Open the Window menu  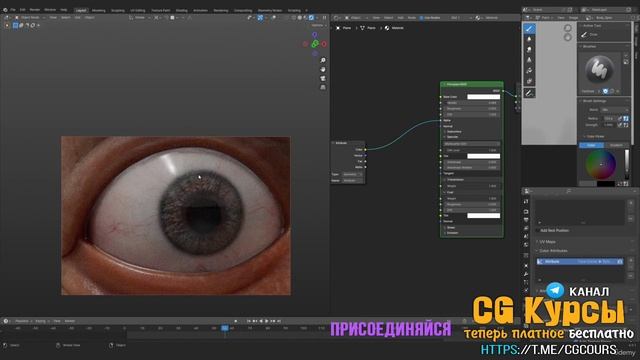(x=50, y=10)
